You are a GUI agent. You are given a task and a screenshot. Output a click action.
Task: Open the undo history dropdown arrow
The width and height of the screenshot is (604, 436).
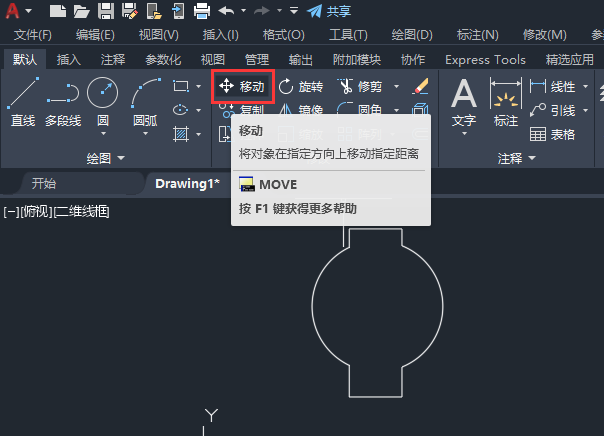point(243,11)
